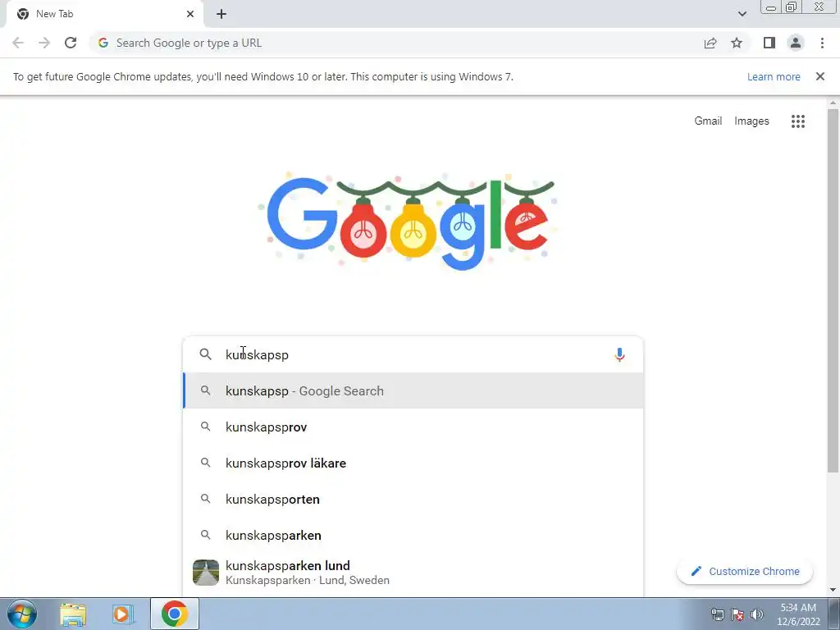The width and height of the screenshot is (840, 630).
Task: Click the search box containing kunskapsp
Action: [413, 354]
